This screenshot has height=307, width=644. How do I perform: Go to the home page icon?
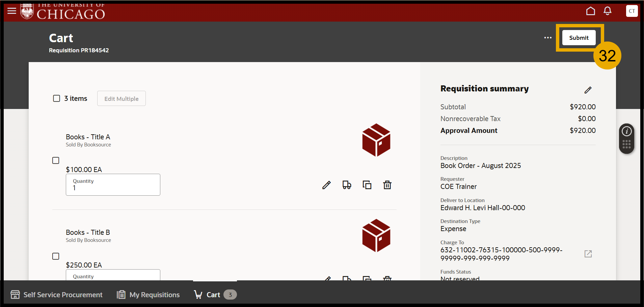tap(590, 11)
